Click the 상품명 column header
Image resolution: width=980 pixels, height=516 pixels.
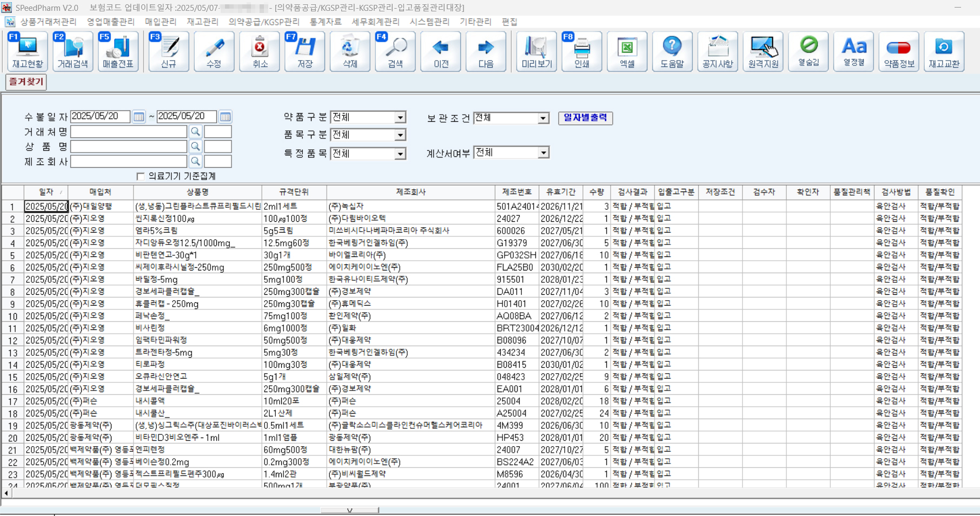point(197,192)
